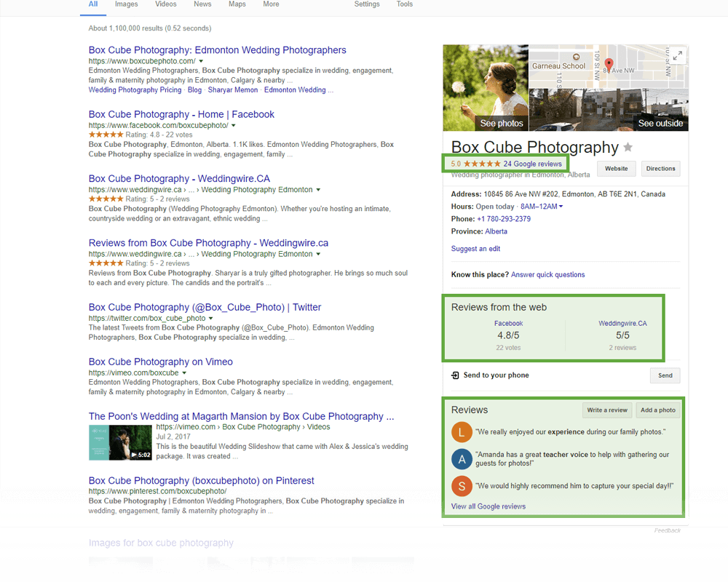
Task: Open Box Cube Photography Facebook result
Action: click(181, 115)
